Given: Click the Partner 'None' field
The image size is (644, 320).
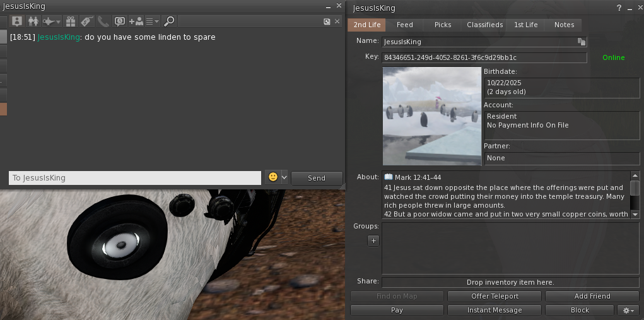Looking at the screenshot, I should pos(562,158).
